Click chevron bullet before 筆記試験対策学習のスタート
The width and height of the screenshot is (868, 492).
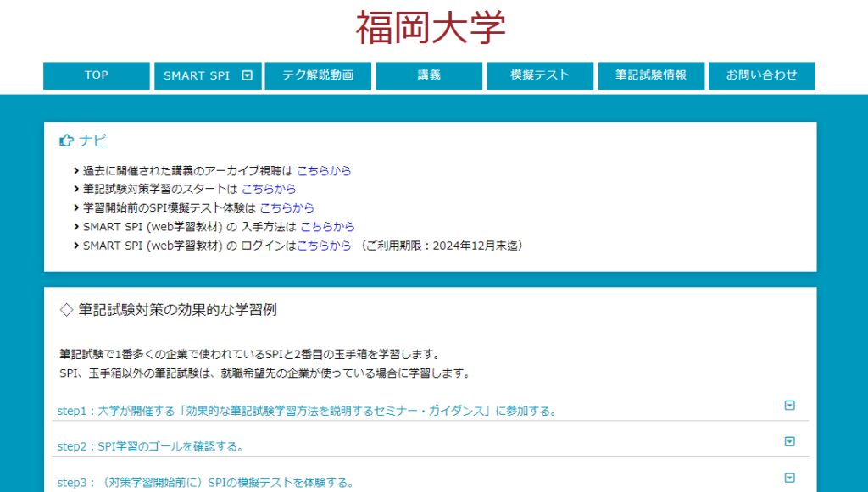point(76,189)
